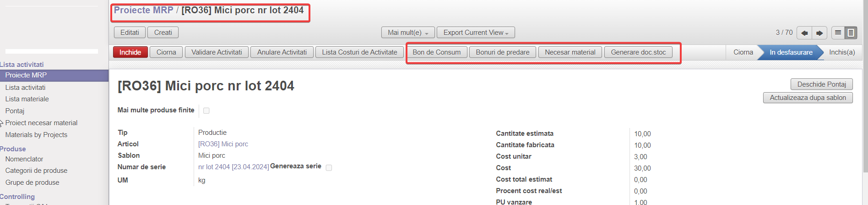This screenshot has height=205, width=868.
Task: Open the [RO36] Mici porc article link
Action: (223, 144)
